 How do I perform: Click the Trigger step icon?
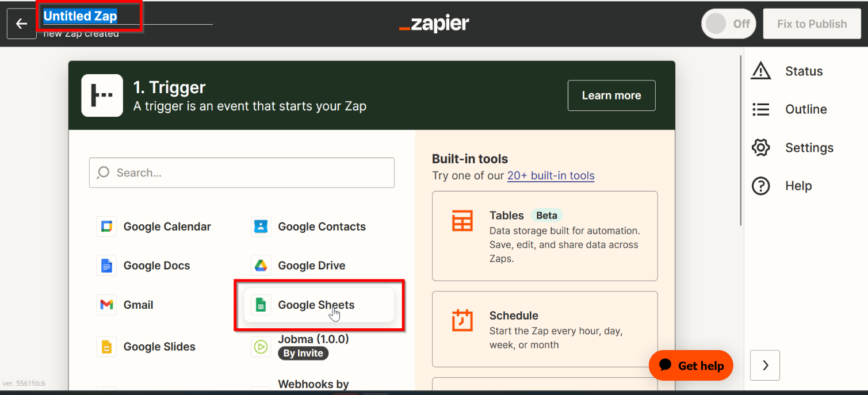[102, 95]
